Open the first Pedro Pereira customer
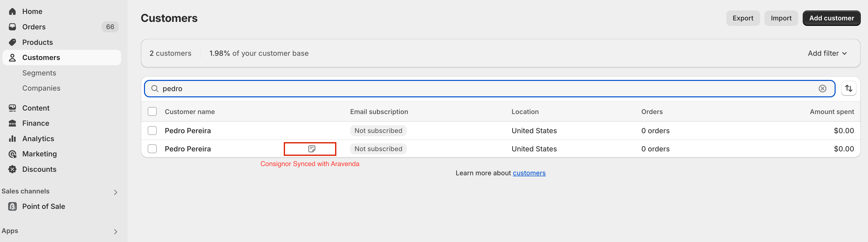This screenshot has width=868, height=242. pyautogui.click(x=188, y=131)
